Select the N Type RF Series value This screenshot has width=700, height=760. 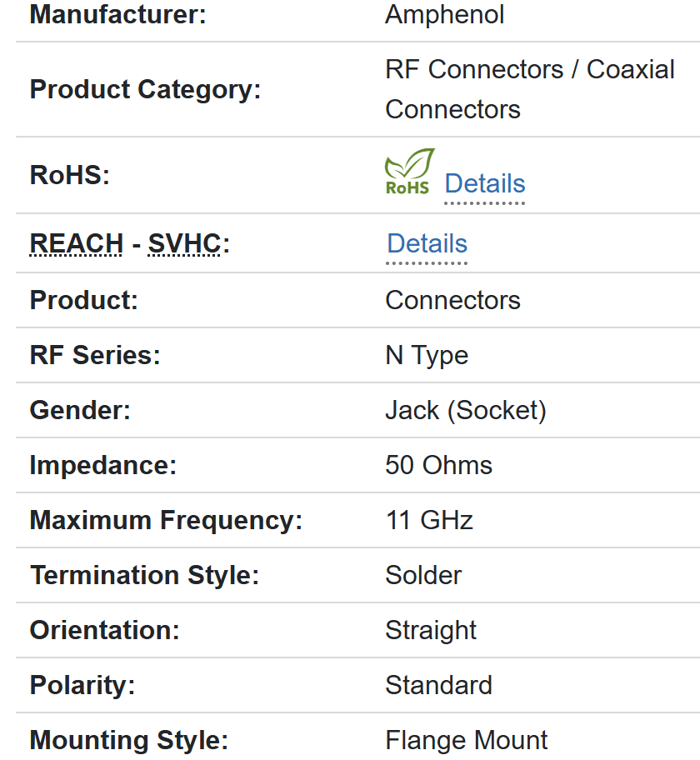tap(426, 355)
